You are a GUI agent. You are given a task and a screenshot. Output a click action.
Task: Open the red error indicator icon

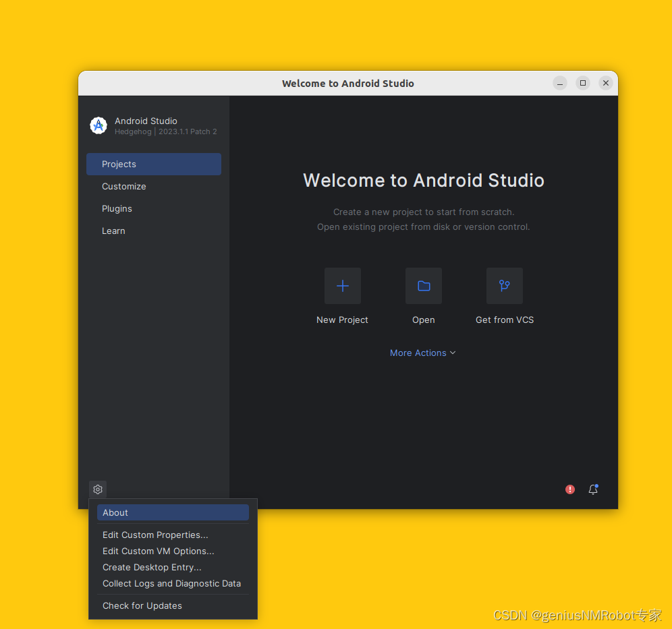click(570, 489)
